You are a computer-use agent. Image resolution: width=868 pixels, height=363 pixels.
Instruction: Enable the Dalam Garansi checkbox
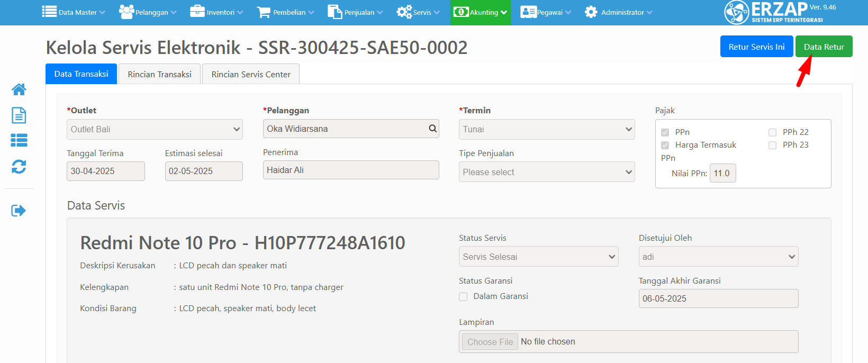(463, 297)
